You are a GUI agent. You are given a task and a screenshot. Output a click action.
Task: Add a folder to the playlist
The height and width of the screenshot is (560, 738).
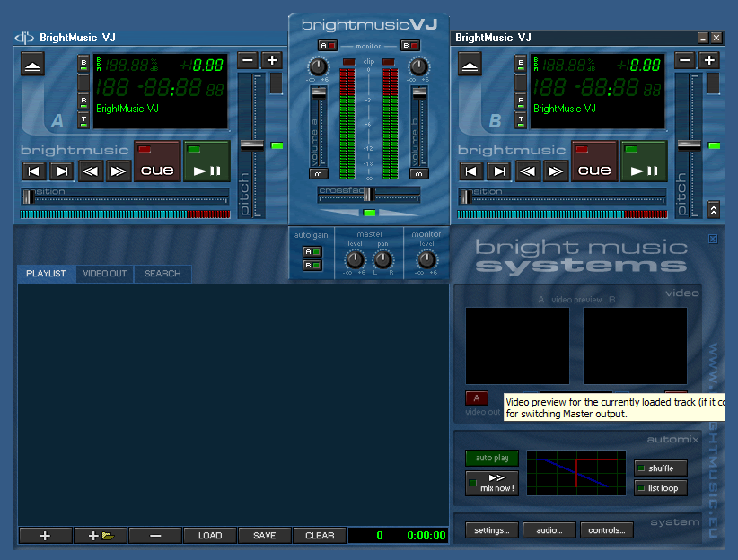point(101,536)
